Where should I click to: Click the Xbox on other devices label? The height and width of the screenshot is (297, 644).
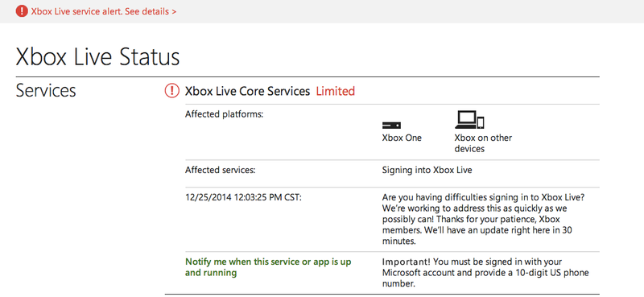tap(483, 143)
